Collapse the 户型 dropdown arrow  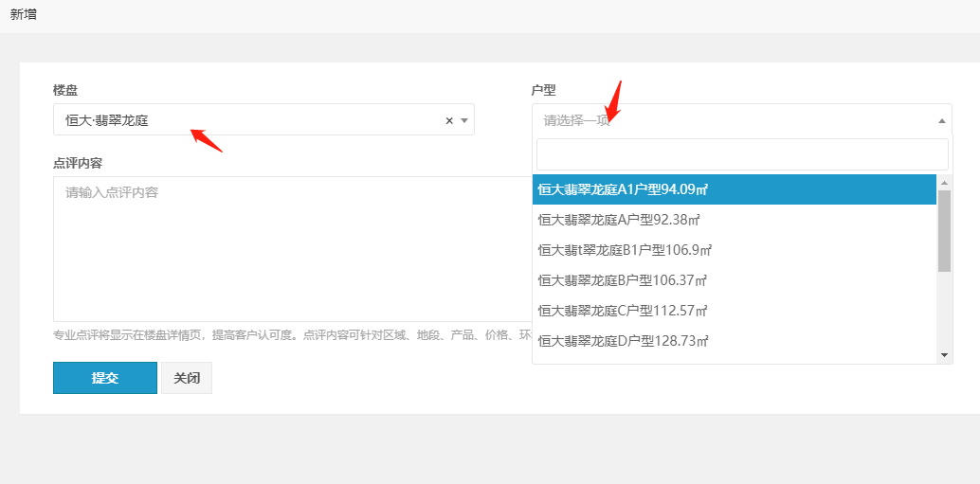click(x=942, y=120)
